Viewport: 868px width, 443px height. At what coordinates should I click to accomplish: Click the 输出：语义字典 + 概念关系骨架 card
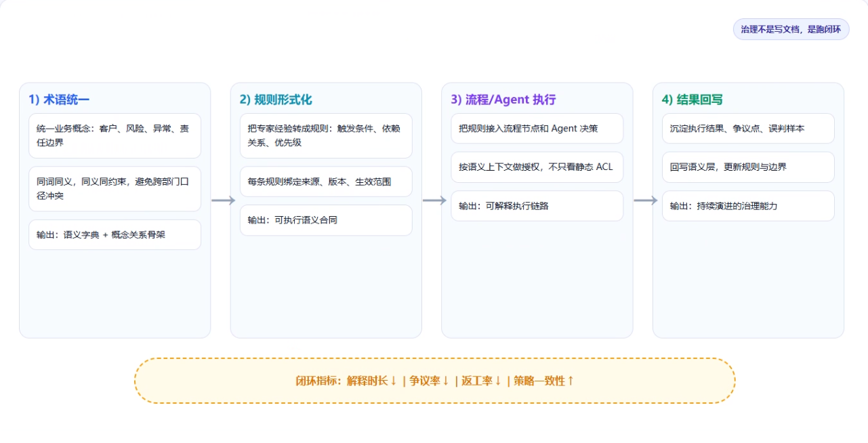[x=115, y=234]
